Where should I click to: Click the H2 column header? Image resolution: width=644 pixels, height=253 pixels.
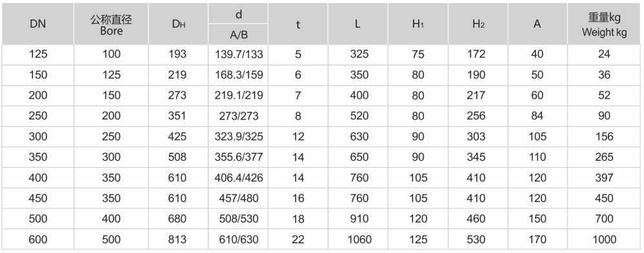(x=478, y=25)
